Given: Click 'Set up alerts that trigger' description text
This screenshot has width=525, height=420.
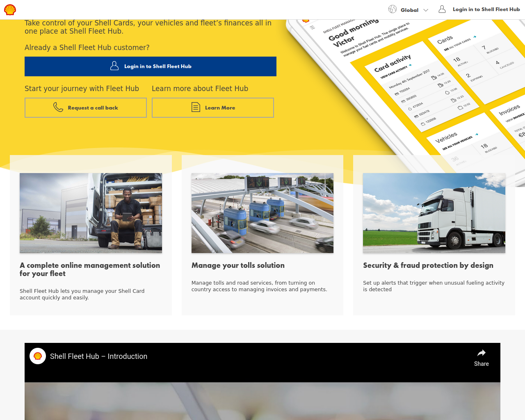Looking at the screenshot, I should [x=434, y=286].
